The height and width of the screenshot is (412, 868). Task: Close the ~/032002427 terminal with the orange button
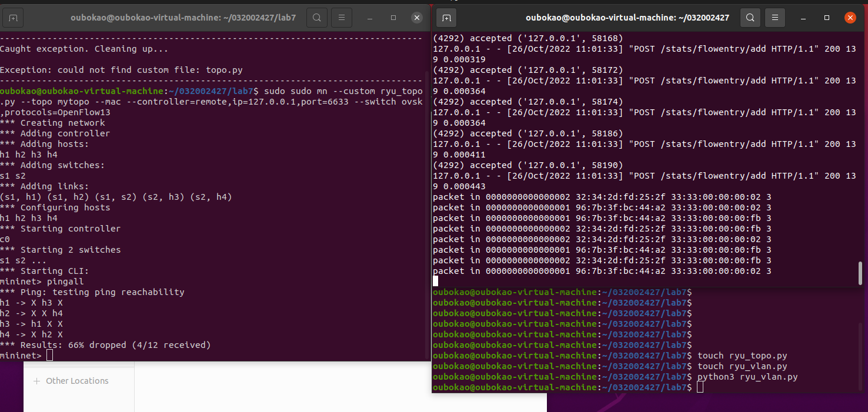[x=850, y=18]
